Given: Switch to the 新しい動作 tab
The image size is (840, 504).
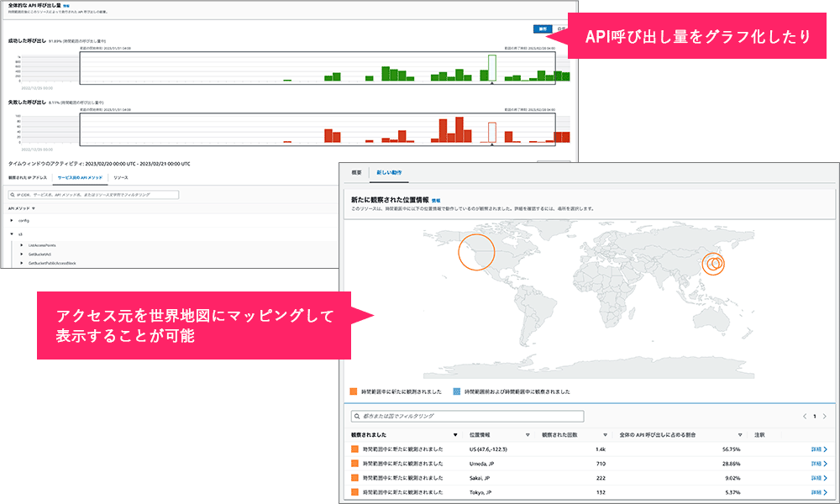Looking at the screenshot, I should 389,172.
